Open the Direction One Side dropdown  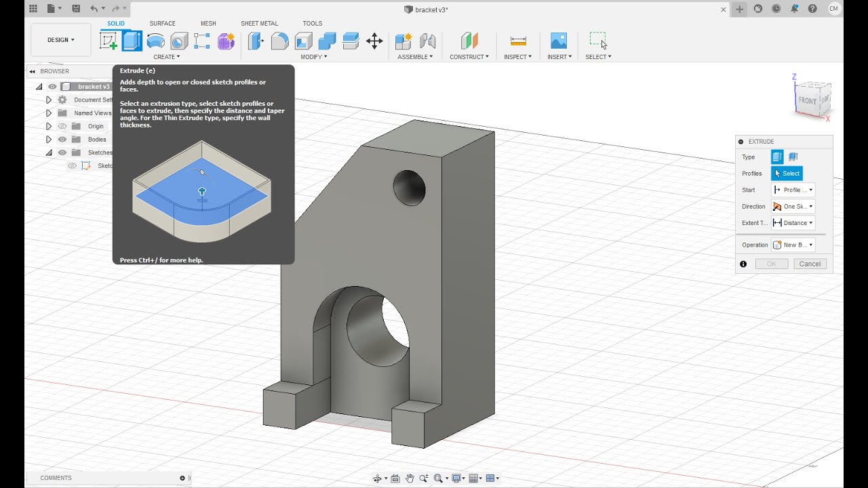tap(793, 207)
